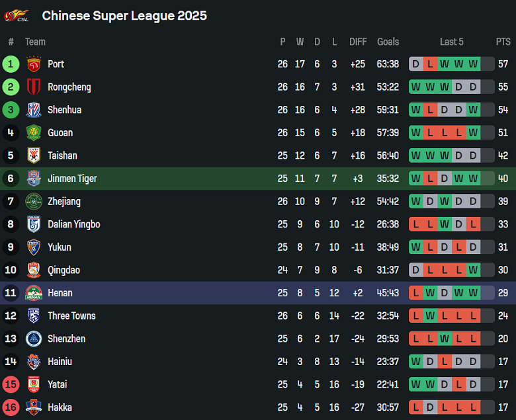Sort table by DIFF column header

click(x=358, y=42)
